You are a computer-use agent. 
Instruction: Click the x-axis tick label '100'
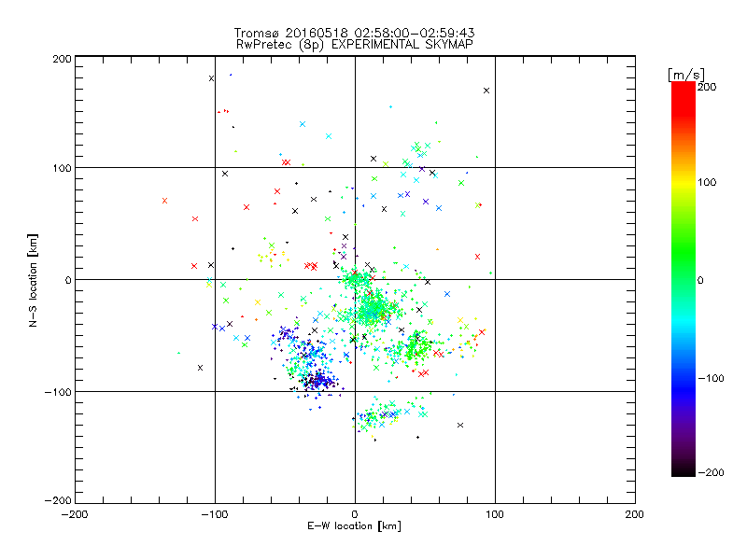pos(495,514)
